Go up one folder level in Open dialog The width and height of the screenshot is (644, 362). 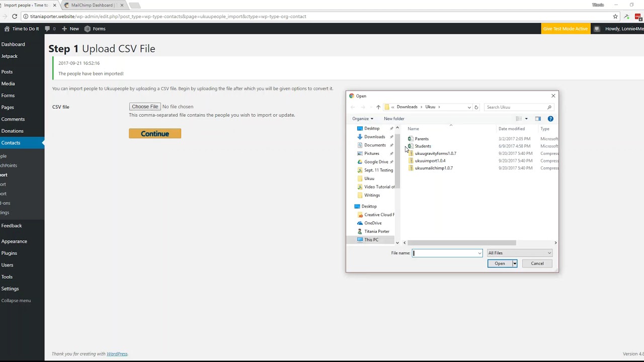click(378, 107)
